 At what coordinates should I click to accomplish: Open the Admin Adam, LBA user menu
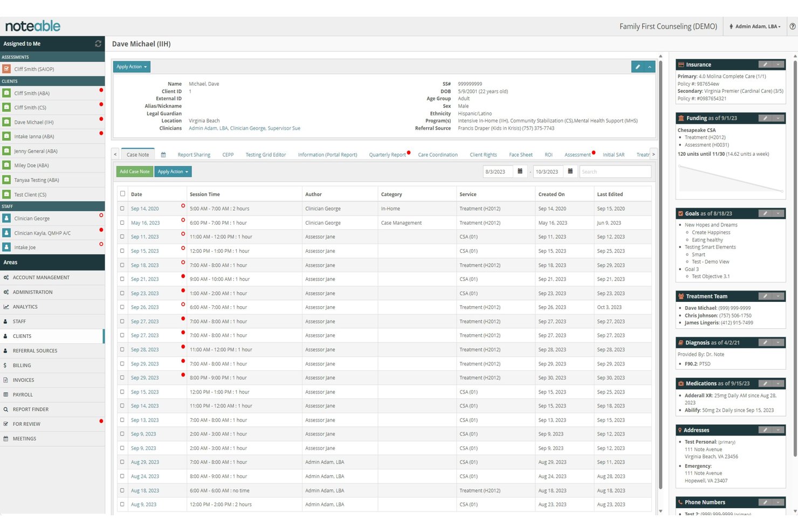pos(755,26)
